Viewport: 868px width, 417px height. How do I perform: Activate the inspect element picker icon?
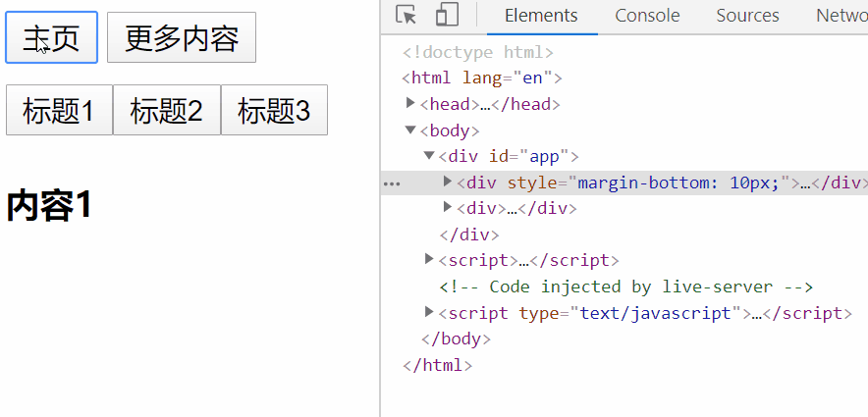point(406,15)
